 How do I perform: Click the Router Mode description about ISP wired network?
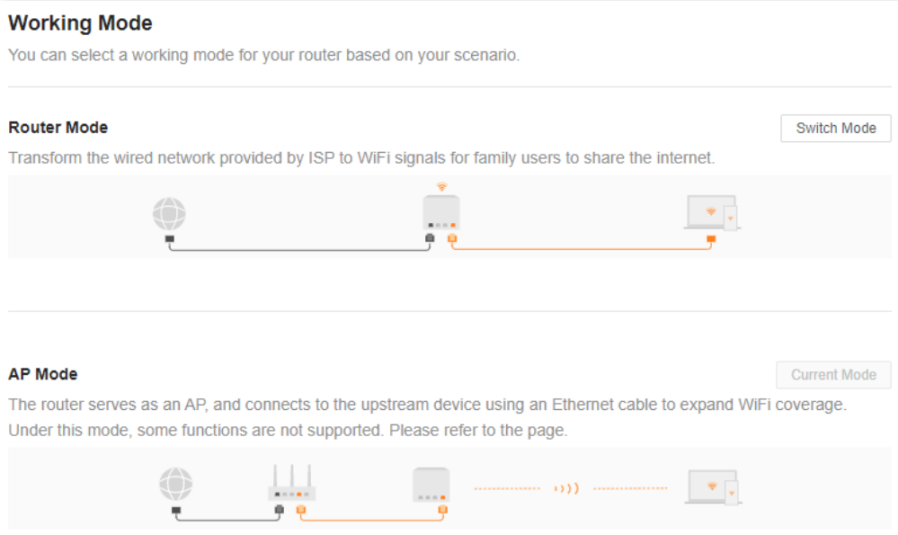click(x=361, y=158)
